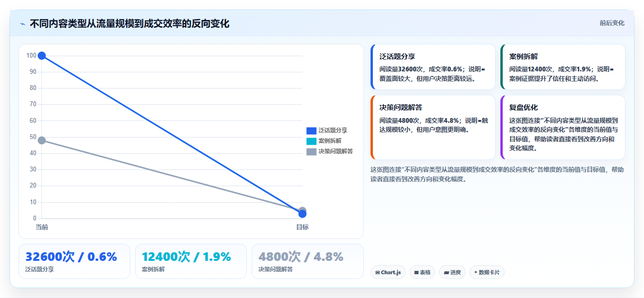The image size is (644, 298).
Task: Click the y-axis value 0
Action: [35, 219]
